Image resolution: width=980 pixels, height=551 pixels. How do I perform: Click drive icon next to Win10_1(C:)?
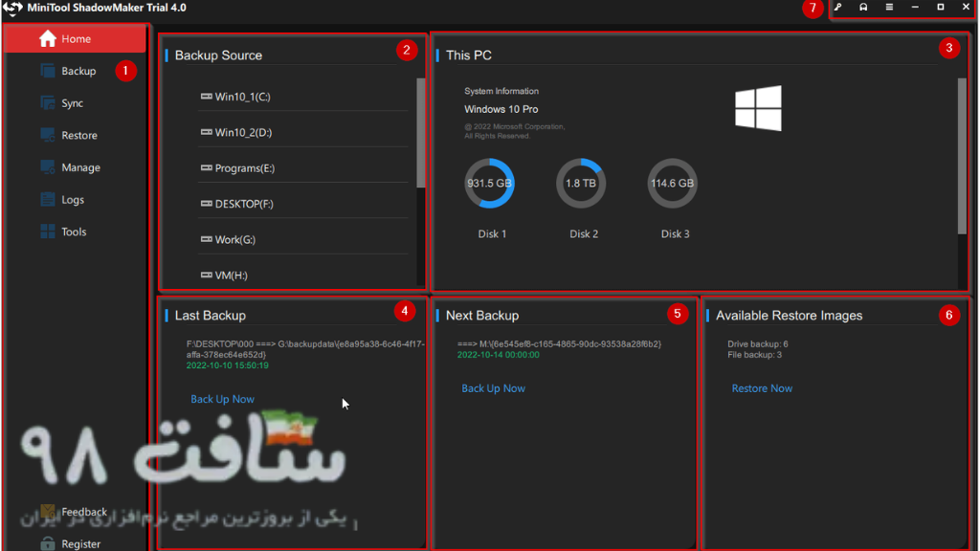tap(207, 97)
